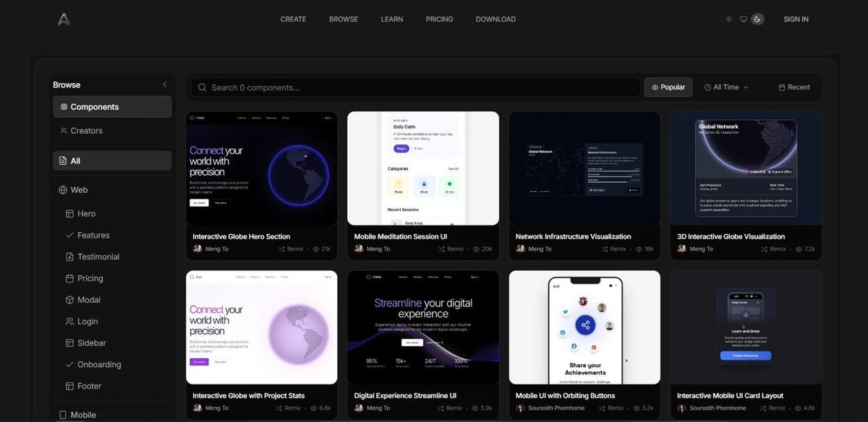Remix Interactive Globe Hero Section
Viewport: 868px width, 422px height.
(291, 249)
